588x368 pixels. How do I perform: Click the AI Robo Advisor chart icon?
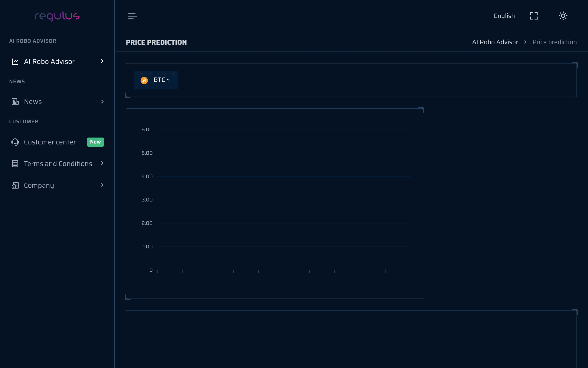(x=15, y=62)
